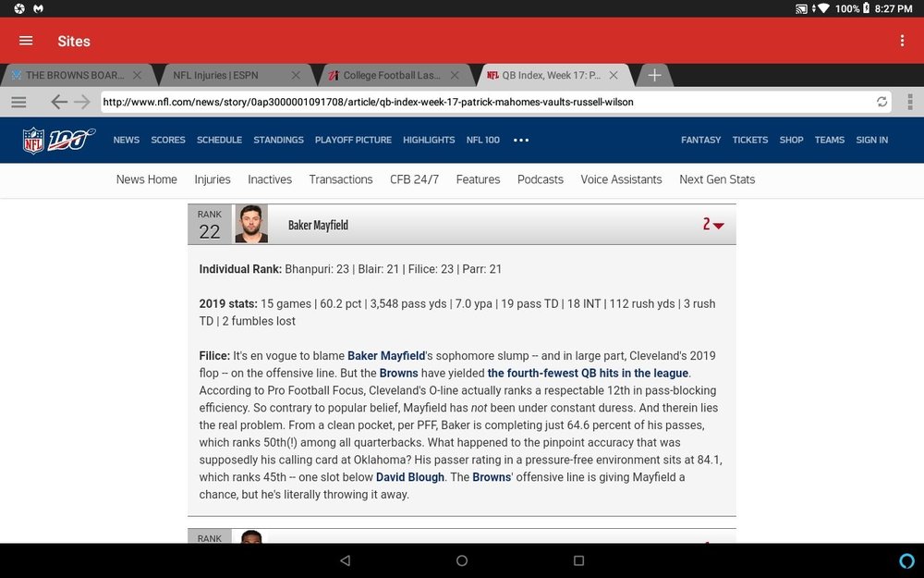Click the NFL 100 logo
Screen dimensions: 924x578
tap(58, 141)
